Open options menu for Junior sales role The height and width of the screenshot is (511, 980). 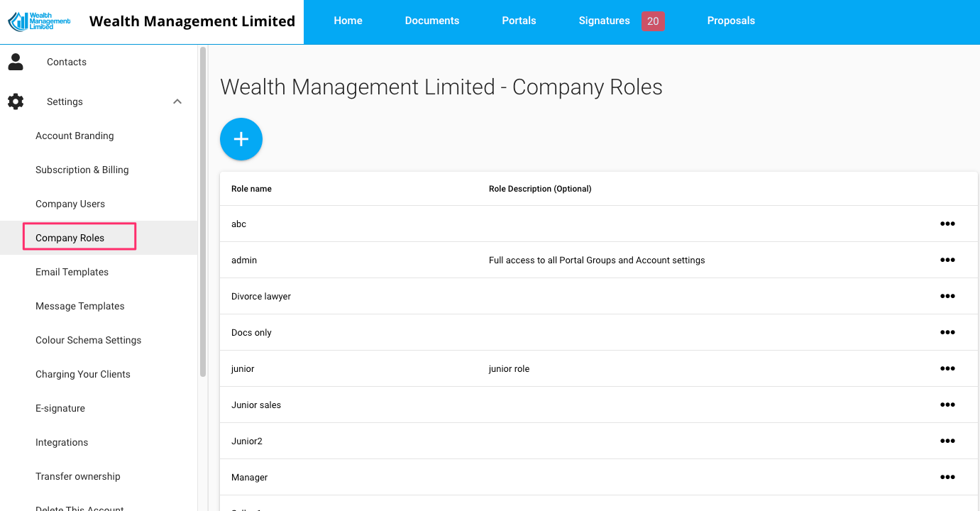tap(947, 405)
